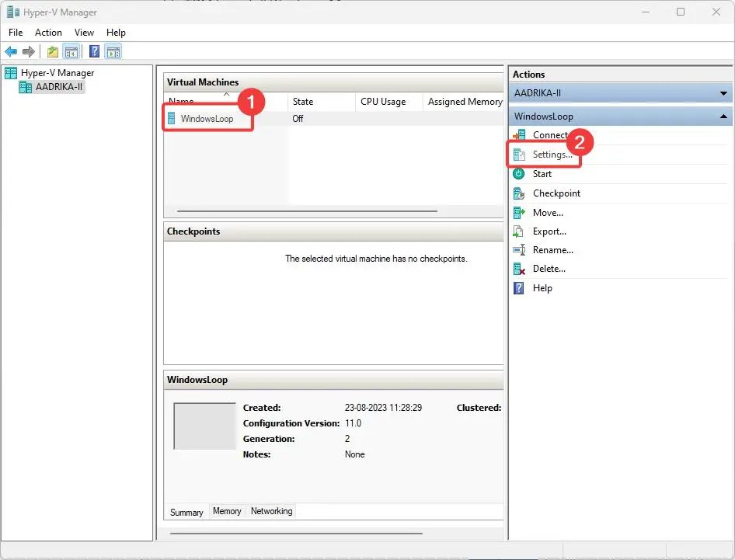Switch to the Summary tab
735x560 pixels.
186,512
